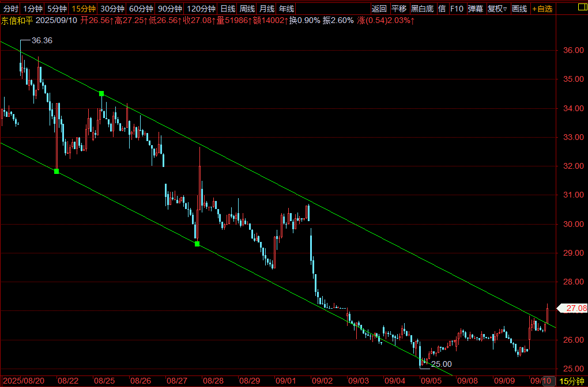588x387 pixels.
Task: Add stock via +自选 button
Action: pyautogui.click(x=542, y=9)
